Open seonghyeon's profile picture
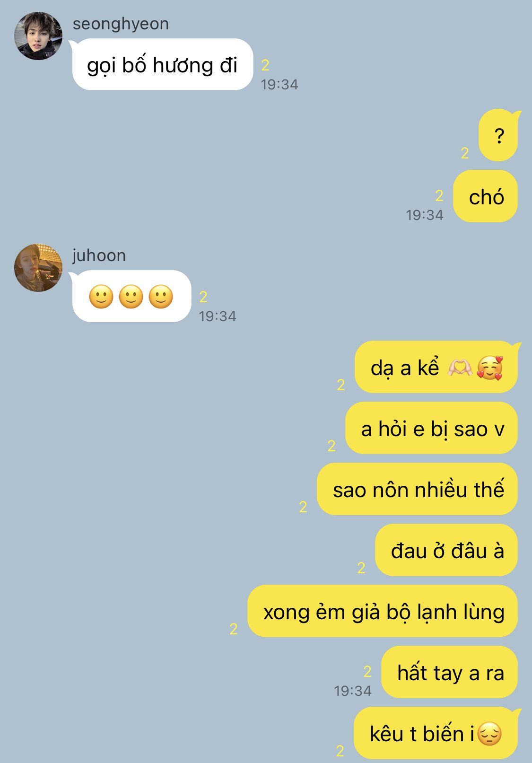Screen dimensions: 532x763 [x=38, y=36]
